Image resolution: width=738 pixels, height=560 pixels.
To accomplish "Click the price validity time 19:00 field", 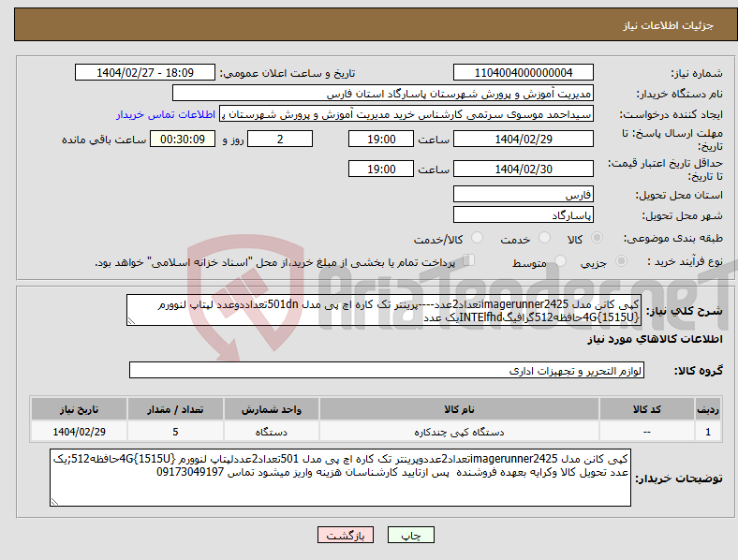I will [381, 169].
